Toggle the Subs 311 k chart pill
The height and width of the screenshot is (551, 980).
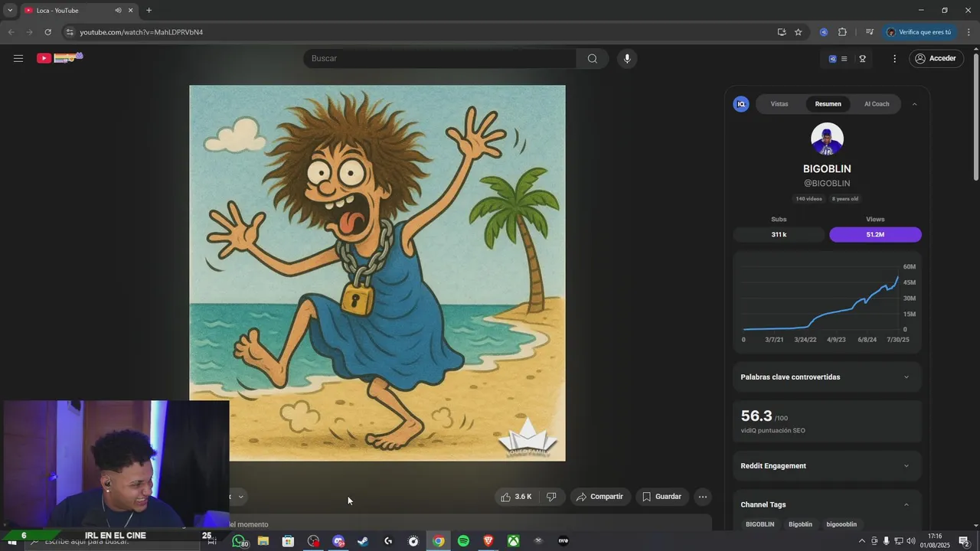point(779,235)
